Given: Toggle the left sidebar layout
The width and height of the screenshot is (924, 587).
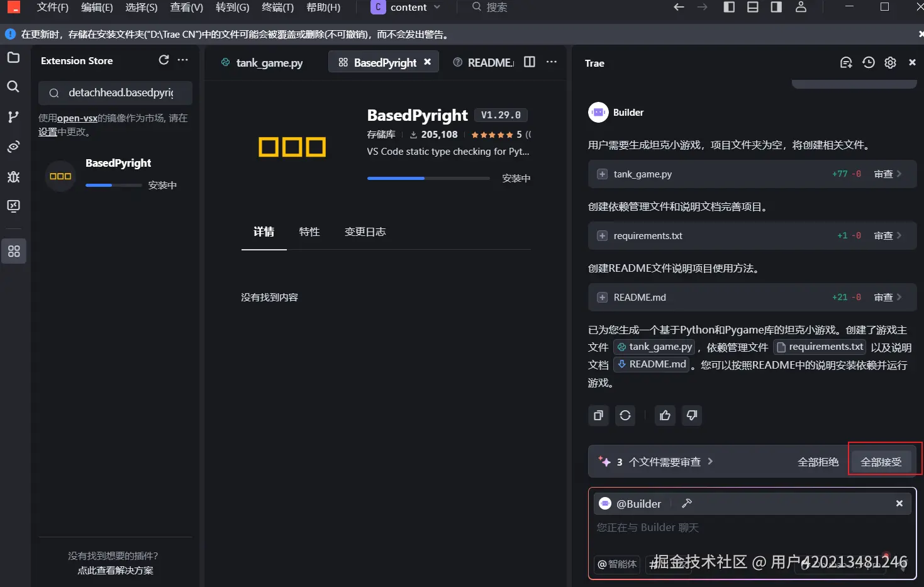Looking at the screenshot, I should (x=729, y=7).
